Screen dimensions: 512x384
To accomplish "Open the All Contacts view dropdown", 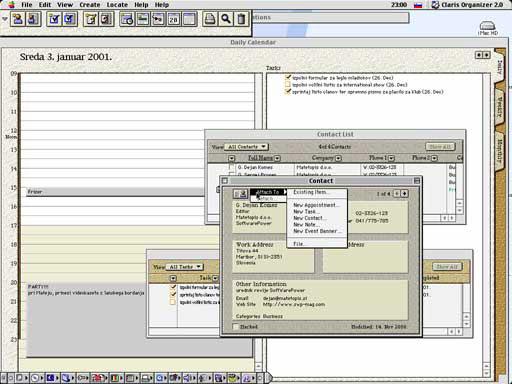I will click(x=246, y=147).
